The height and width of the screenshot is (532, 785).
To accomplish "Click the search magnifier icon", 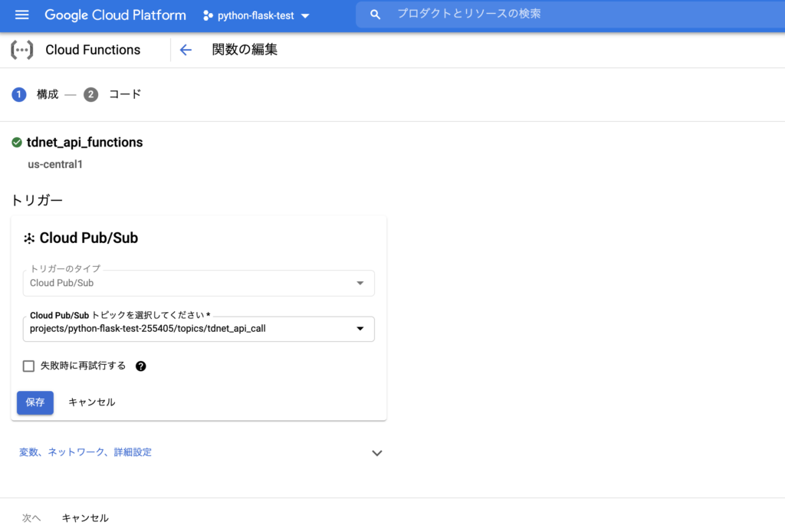I will (x=375, y=15).
